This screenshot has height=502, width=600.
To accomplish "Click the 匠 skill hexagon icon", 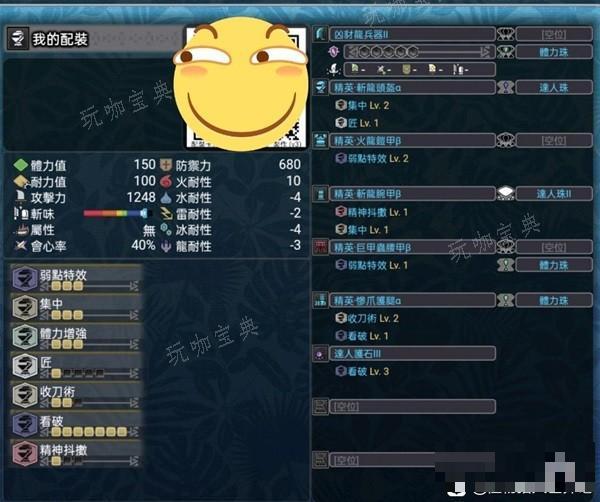I will point(24,366).
